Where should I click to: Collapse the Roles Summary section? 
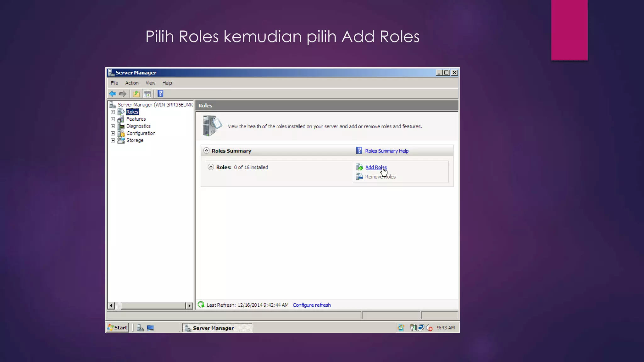tap(206, 151)
